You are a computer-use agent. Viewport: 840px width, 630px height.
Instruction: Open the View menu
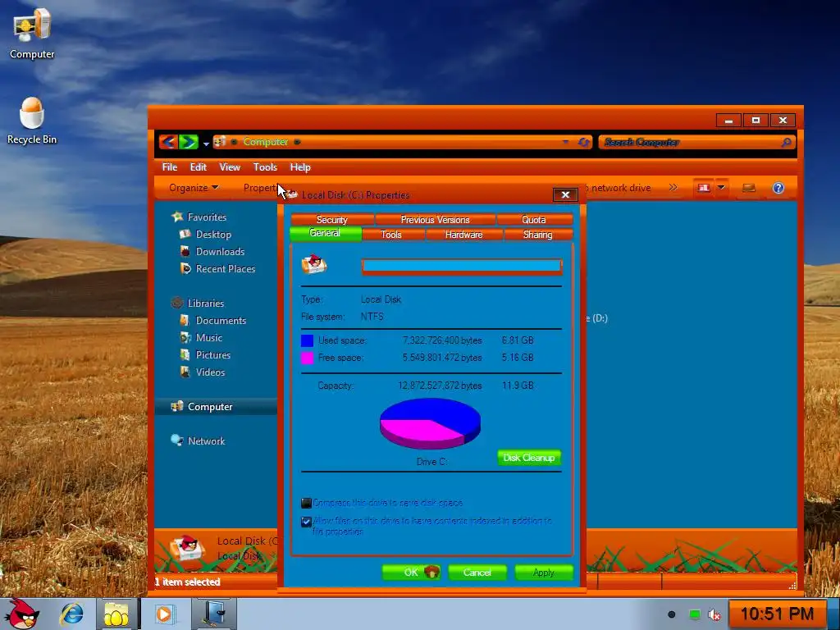230,167
